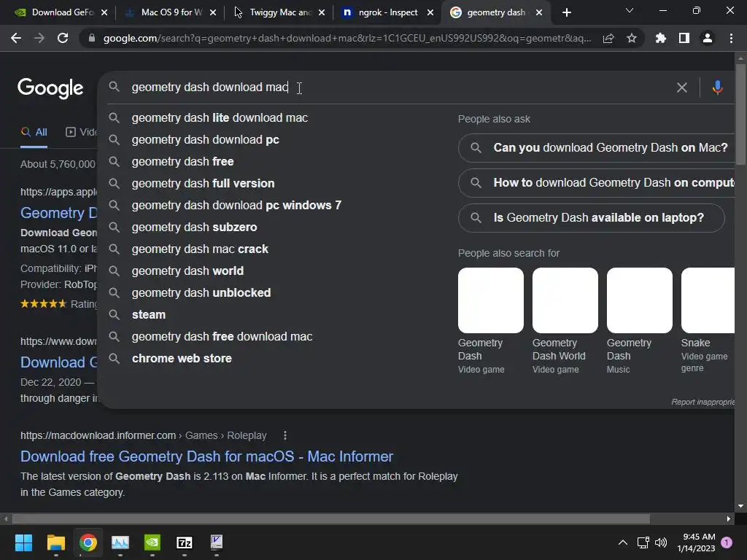This screenshot has height=560, width=747.
Task: Open Chrome profile avatar
Action: [708, 38]
